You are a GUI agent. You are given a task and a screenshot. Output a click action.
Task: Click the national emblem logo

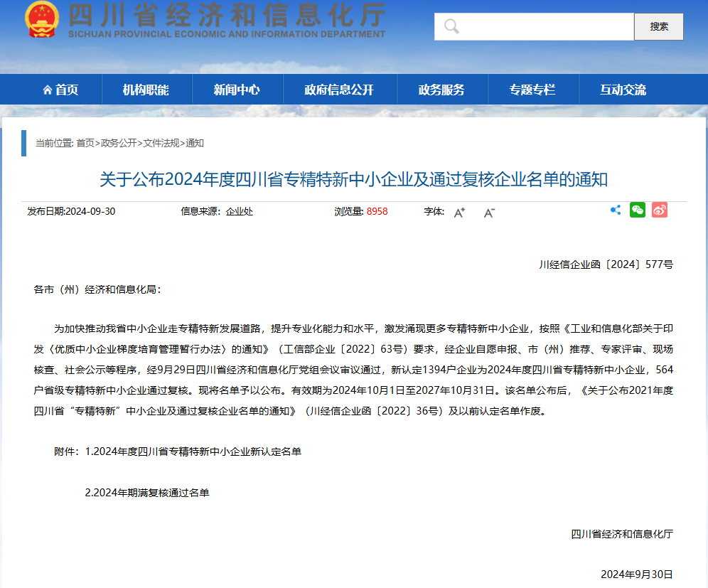[43, 20]
